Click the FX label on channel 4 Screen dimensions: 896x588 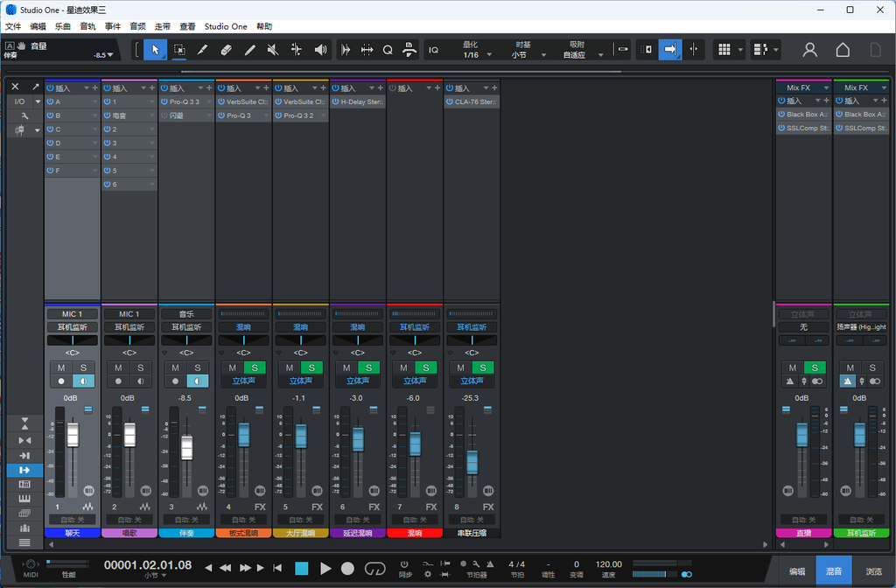tap(260, 507)
